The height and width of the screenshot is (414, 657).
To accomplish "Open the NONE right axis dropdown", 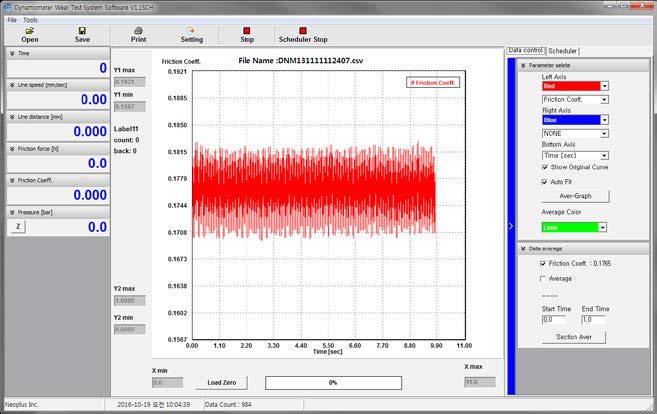I will tap(604, 133).
